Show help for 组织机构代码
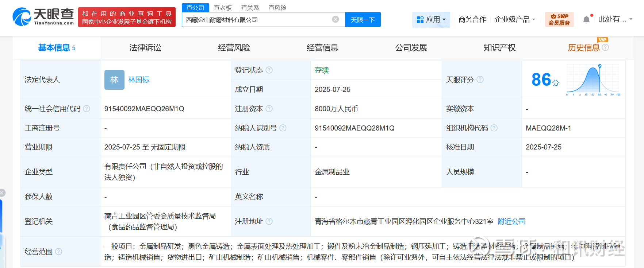The image size is (644, 268). pyautogui.click(x=494, y=128)
